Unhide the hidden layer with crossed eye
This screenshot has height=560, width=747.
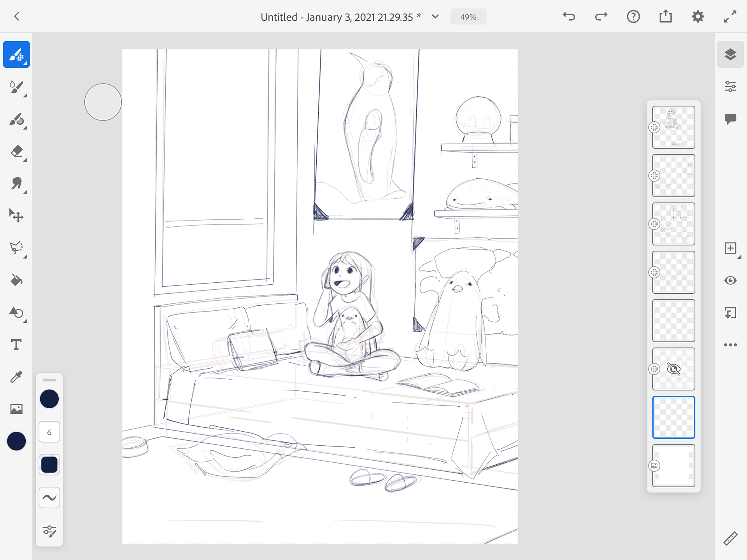(673, 369)
